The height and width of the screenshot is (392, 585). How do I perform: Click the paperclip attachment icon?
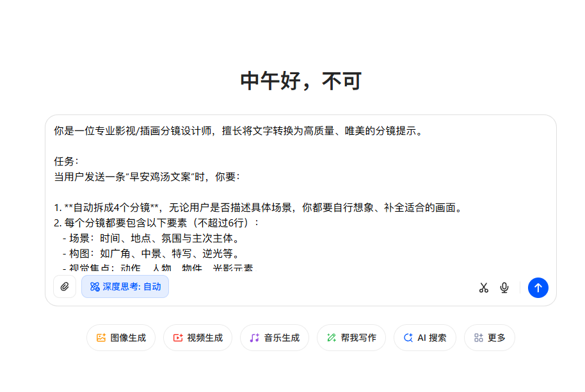tap(65, 286)
